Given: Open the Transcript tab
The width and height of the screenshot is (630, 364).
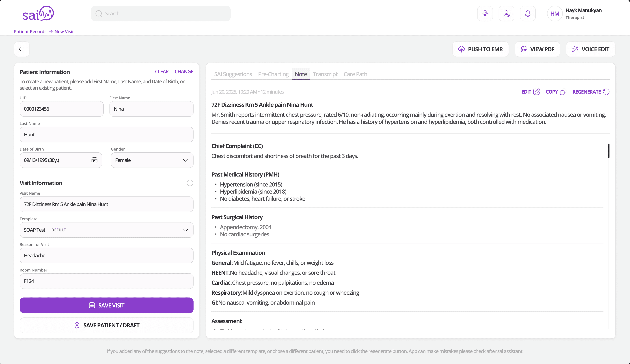Looking at the screenshot, I should 325,74.
